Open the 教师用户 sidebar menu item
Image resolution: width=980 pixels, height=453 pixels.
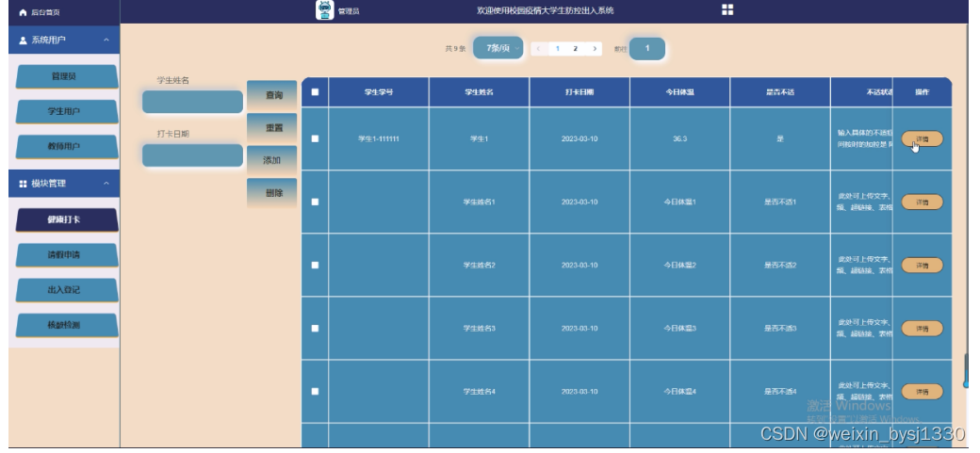pos(67,146)
